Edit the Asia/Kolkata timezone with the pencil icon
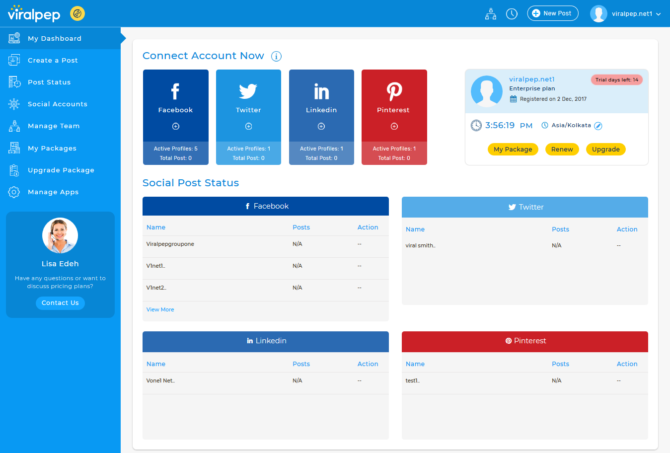 pyautogui.click(x=598, y=126)
